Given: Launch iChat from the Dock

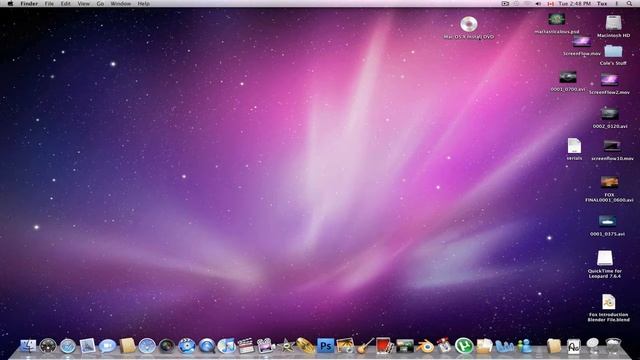Looking at the screenshot, I should [x=107, y=346].
